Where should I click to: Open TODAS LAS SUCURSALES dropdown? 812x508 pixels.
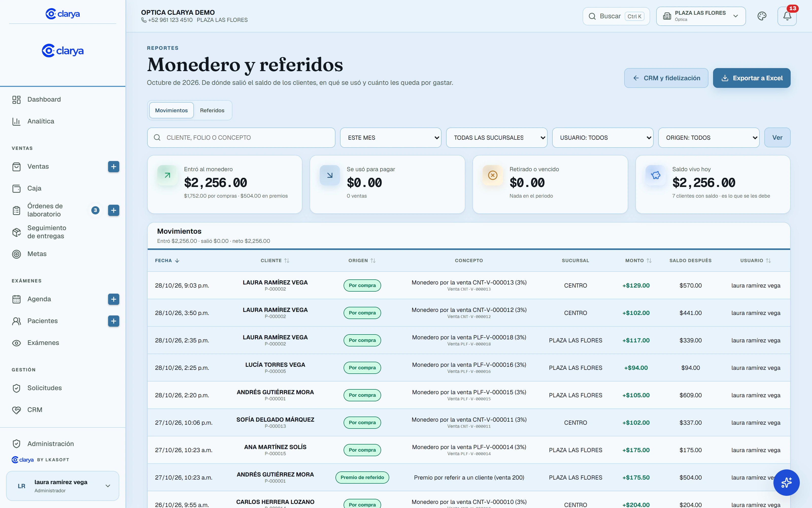[497, 137]
